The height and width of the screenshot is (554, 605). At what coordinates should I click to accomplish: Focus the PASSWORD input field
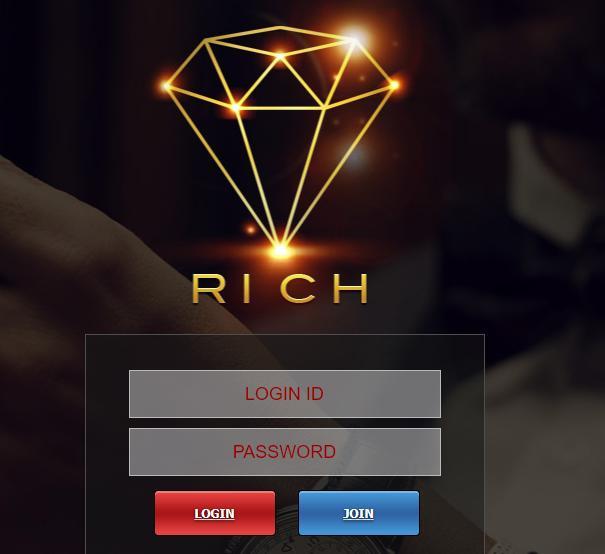tap(285, 452)
